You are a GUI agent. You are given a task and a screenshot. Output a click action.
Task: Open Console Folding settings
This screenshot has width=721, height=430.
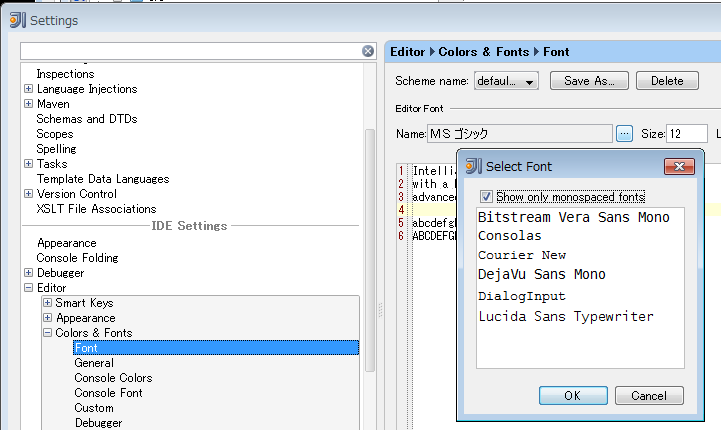[77, 258]
